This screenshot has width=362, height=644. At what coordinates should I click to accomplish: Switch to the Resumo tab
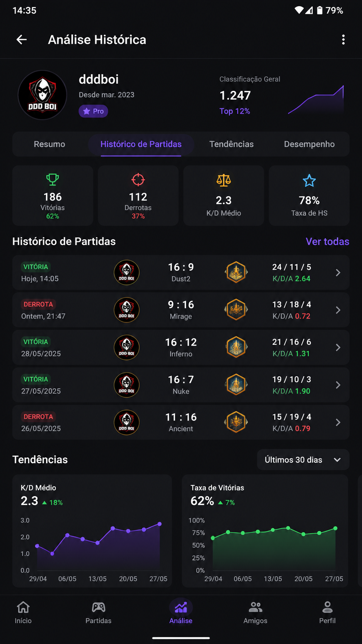pyautogui.click(x=49, y=144)
